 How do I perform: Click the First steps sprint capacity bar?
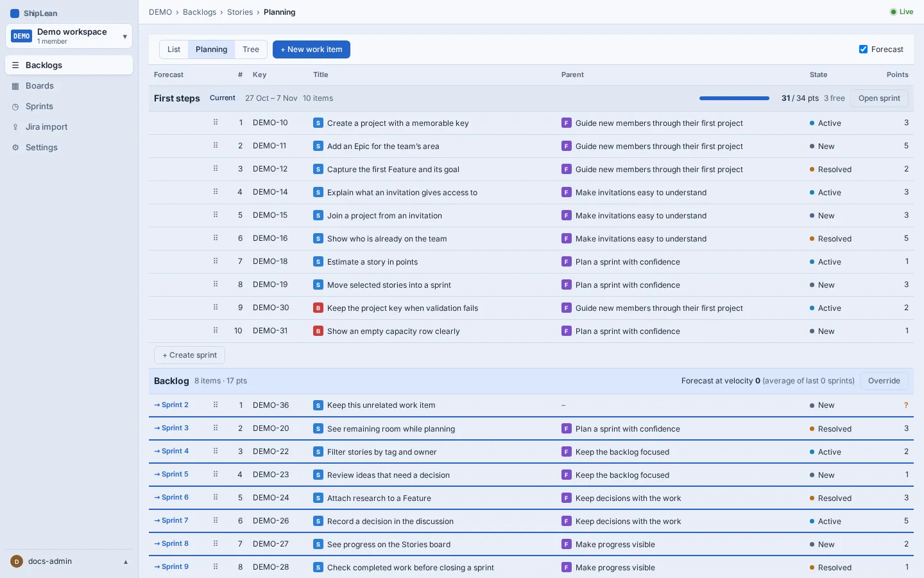pyautogui.click(x=734, y=98)
